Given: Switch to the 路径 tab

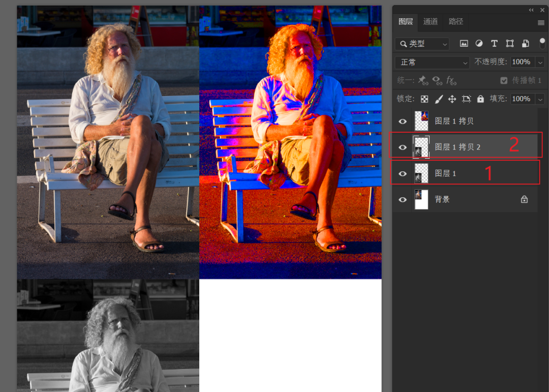Looking at the screenshot, I should coord(456,22).
